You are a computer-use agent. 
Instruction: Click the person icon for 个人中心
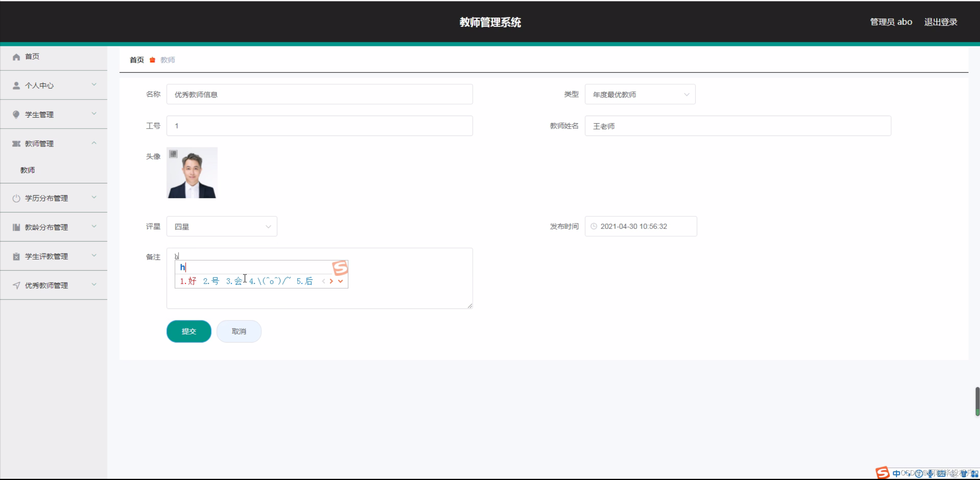click(16, 86)
